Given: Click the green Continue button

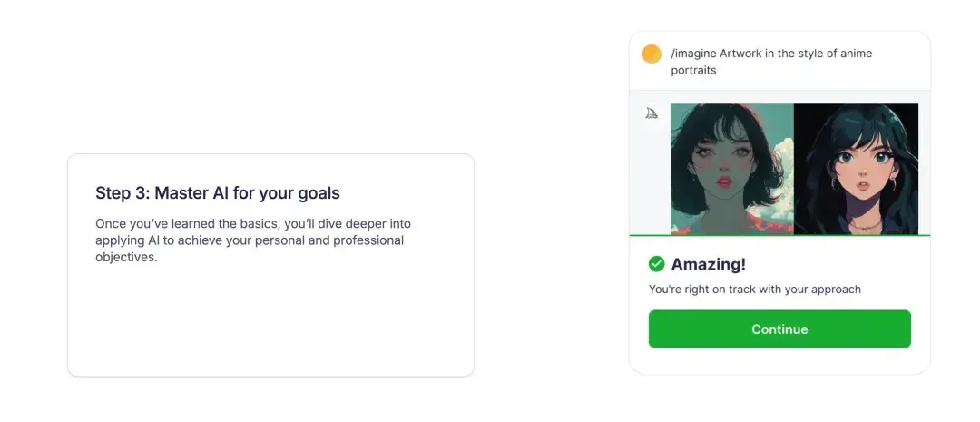Looking at the screenshot, I should coord(779,329).
